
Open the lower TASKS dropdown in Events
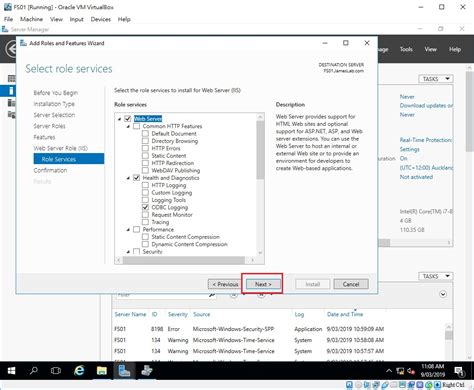tap(436, 276)
